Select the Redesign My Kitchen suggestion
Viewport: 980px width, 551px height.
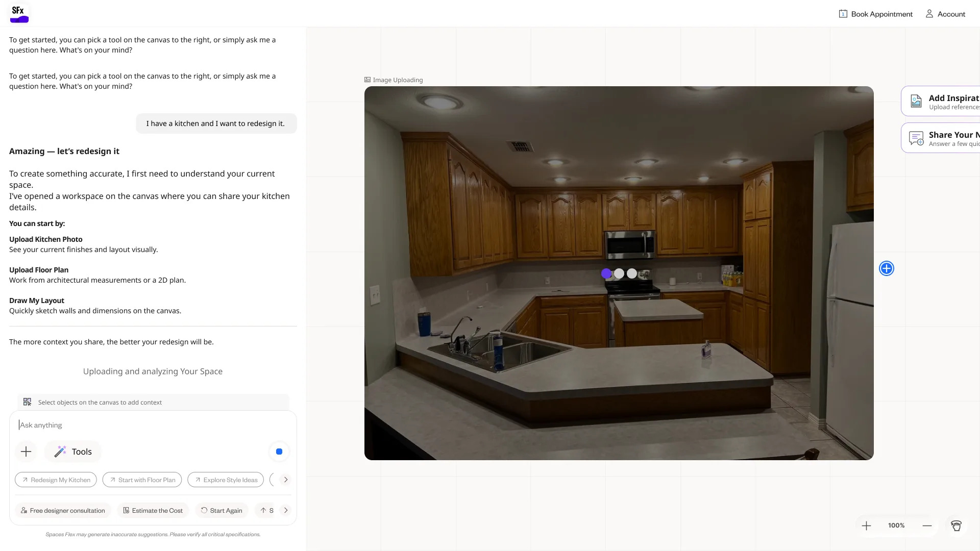tap(56, 480)
